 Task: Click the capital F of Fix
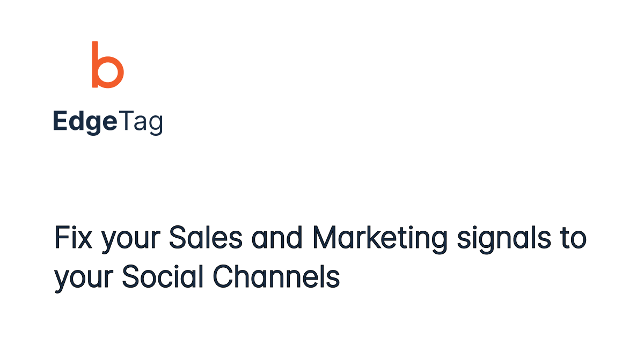pyautogui.click(x=61, y=238)
